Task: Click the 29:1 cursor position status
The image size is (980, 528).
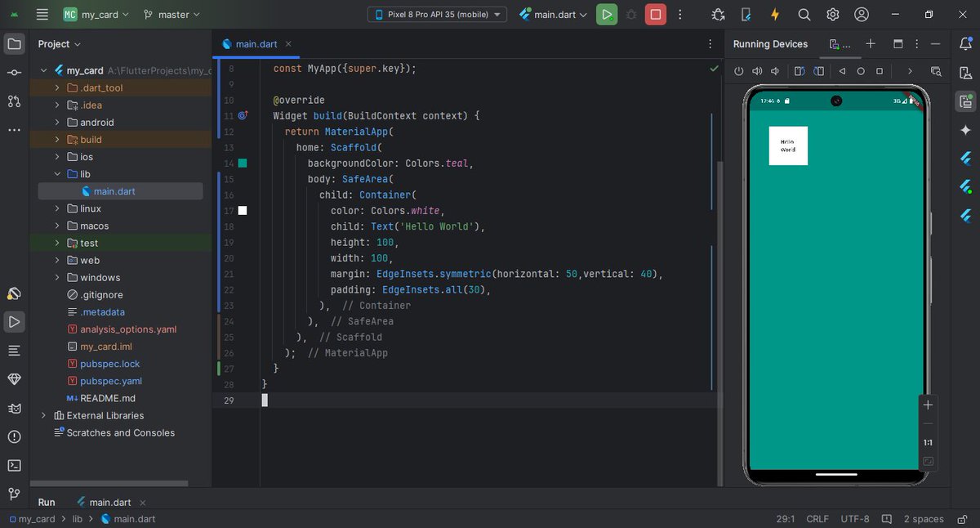Action: click(786, 519)
